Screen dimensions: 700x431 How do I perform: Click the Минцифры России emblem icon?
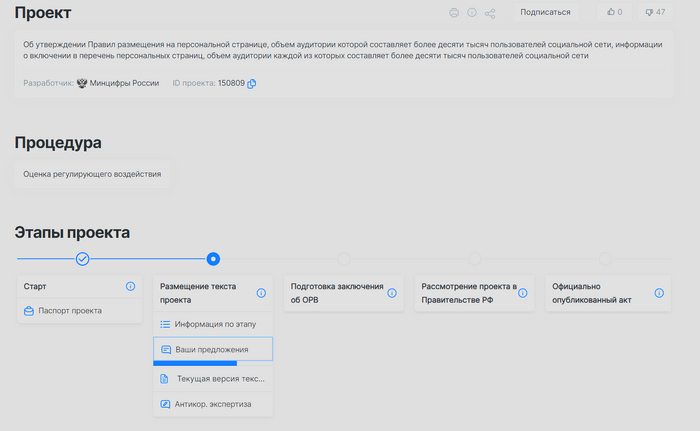coord(82,83)
